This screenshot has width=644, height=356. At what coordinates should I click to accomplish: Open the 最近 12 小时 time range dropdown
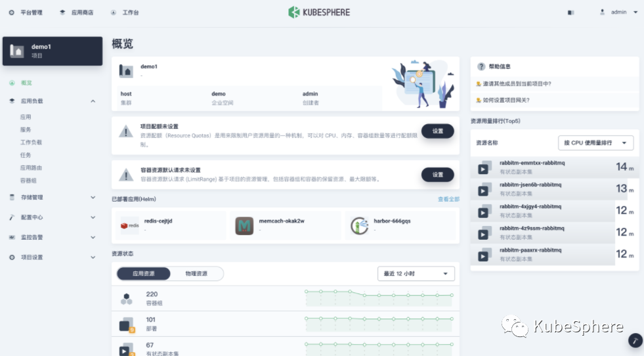[416, 274]
